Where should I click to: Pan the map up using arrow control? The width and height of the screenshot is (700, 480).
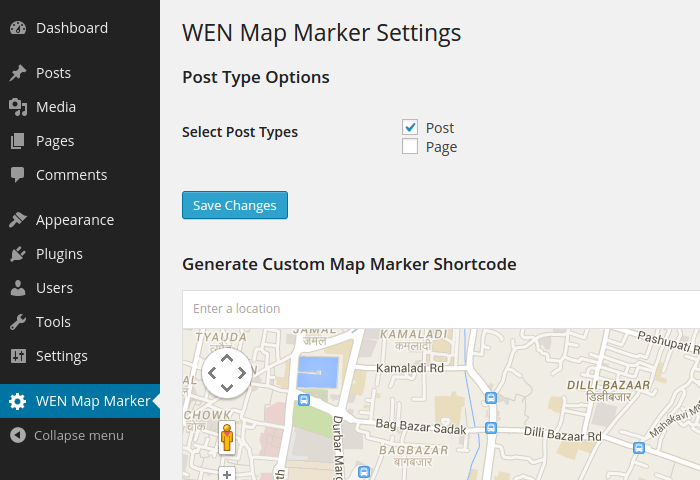point(227,358)
